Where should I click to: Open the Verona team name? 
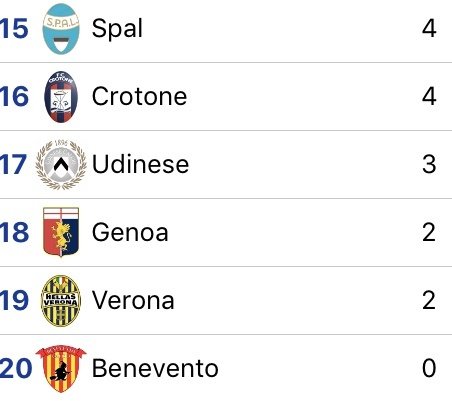tap(133, 300)
